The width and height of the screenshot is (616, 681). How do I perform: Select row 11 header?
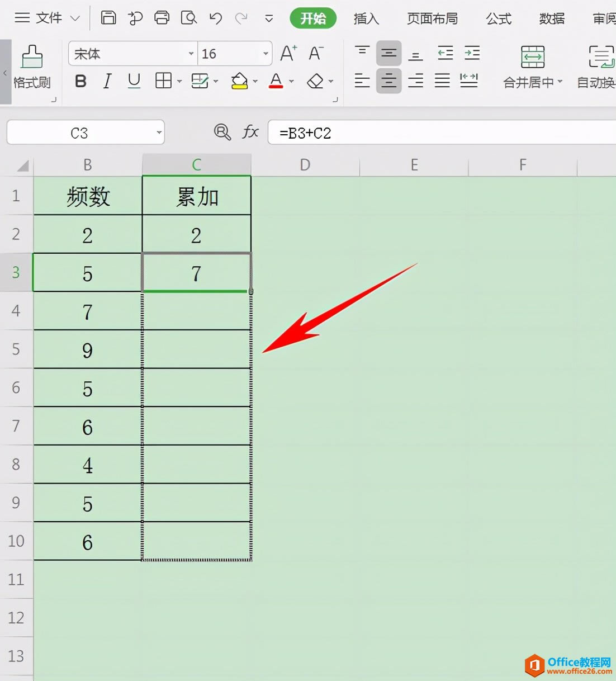16,579
